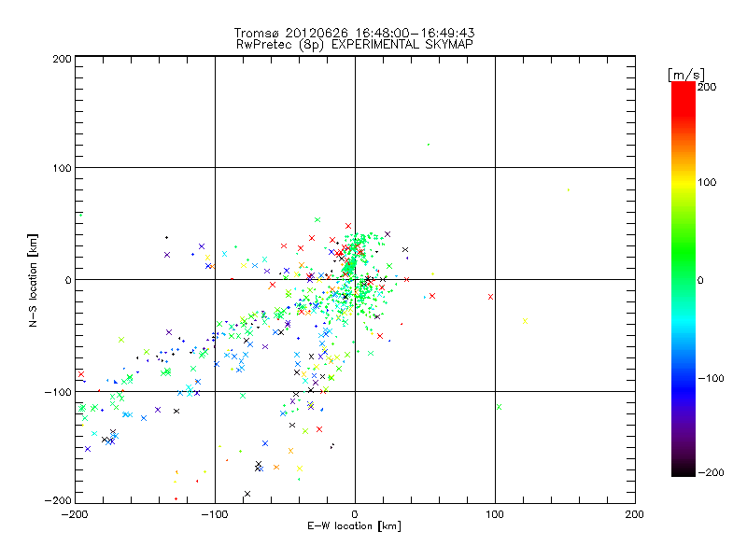
Task: Click the green X marker in lower right quadrant
Action: (x=499, y=407)
